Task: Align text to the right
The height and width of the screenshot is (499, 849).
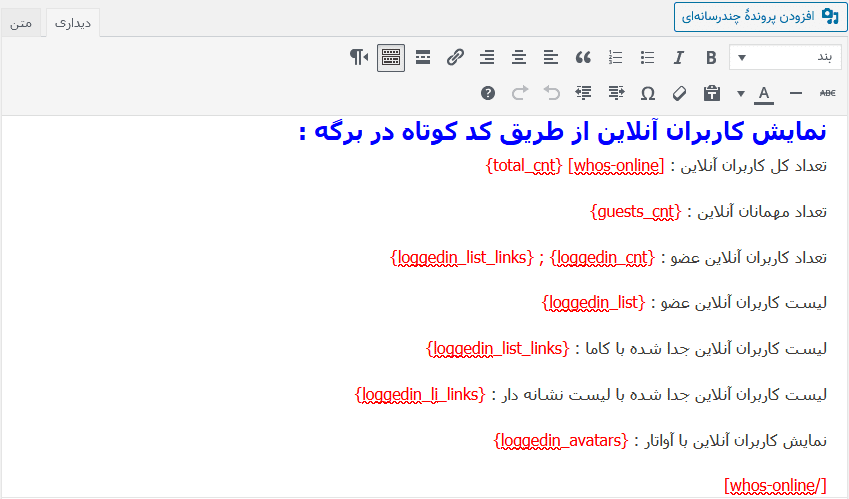Action: (487, 57)
